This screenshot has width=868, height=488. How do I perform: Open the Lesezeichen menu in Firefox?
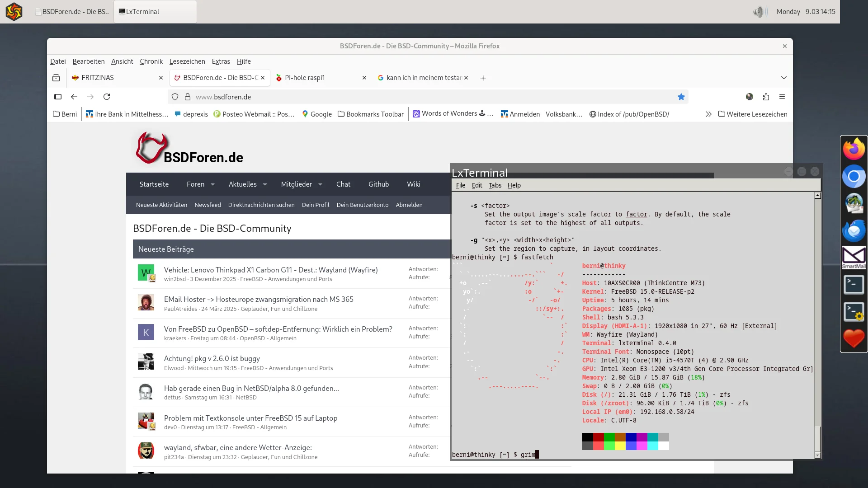click(x=187, y=61)
